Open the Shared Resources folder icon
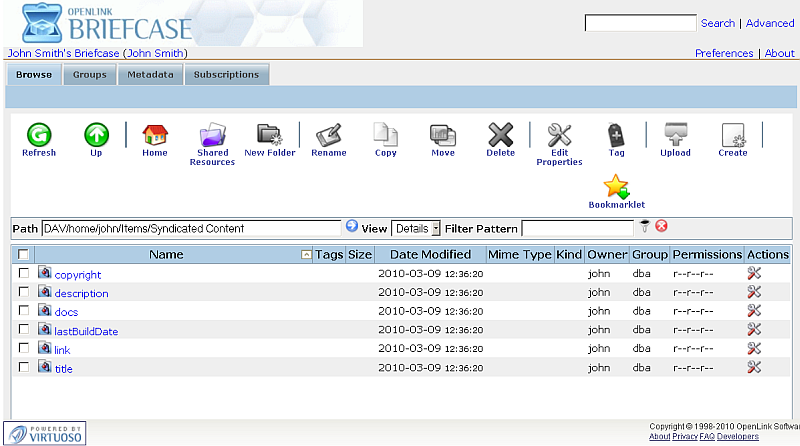 212,135
